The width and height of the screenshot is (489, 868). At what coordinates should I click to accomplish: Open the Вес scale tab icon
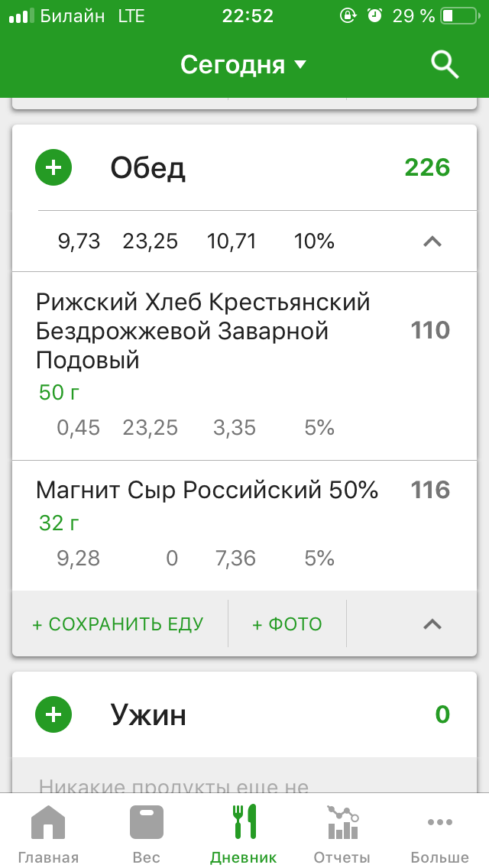147,823
